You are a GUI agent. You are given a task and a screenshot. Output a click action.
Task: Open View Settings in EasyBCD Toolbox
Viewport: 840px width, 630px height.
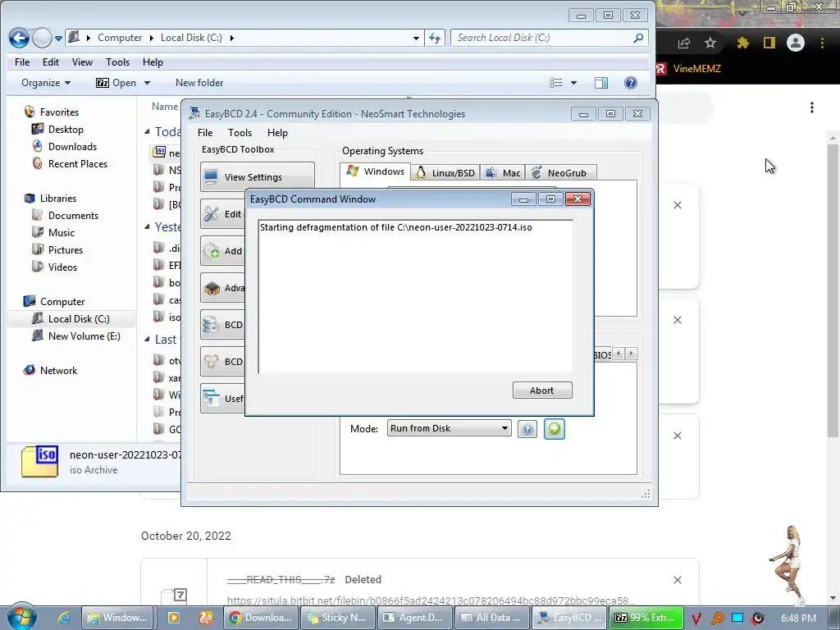257,177
